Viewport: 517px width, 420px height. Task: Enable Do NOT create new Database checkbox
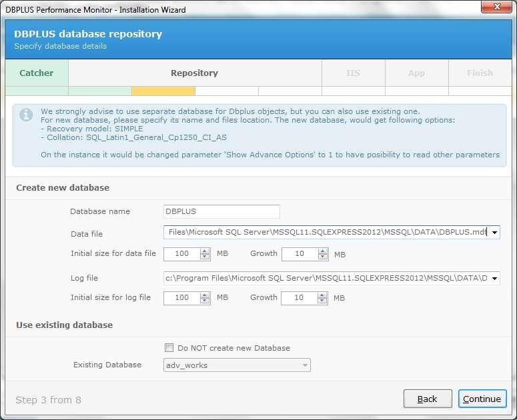click(x=169, y=347)
